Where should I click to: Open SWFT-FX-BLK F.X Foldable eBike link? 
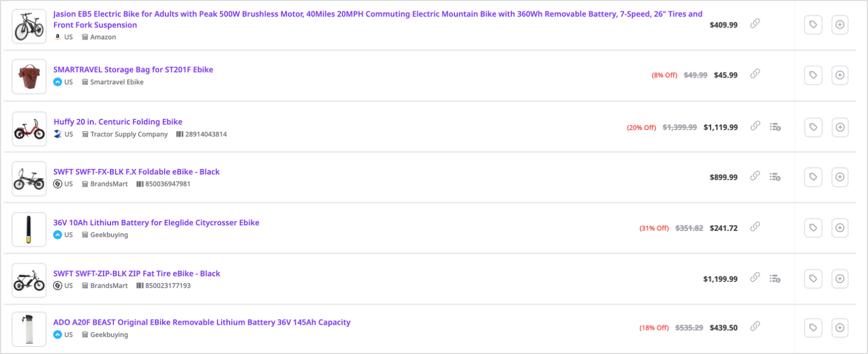(136, 172)
